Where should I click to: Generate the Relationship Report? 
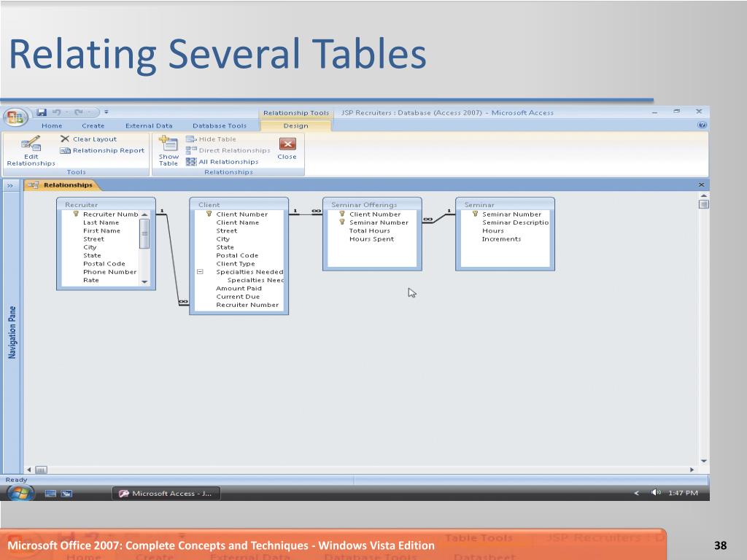(x=102, y=150)
